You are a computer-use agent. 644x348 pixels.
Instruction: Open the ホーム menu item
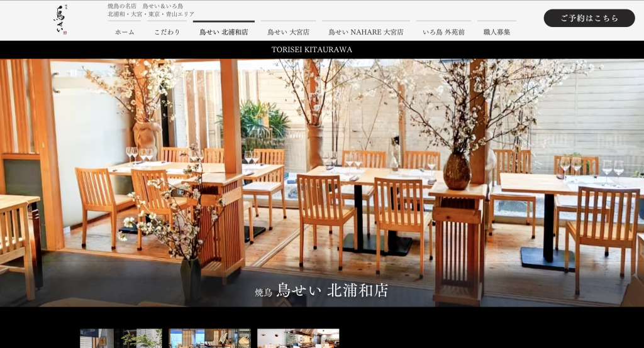point(125,32)
